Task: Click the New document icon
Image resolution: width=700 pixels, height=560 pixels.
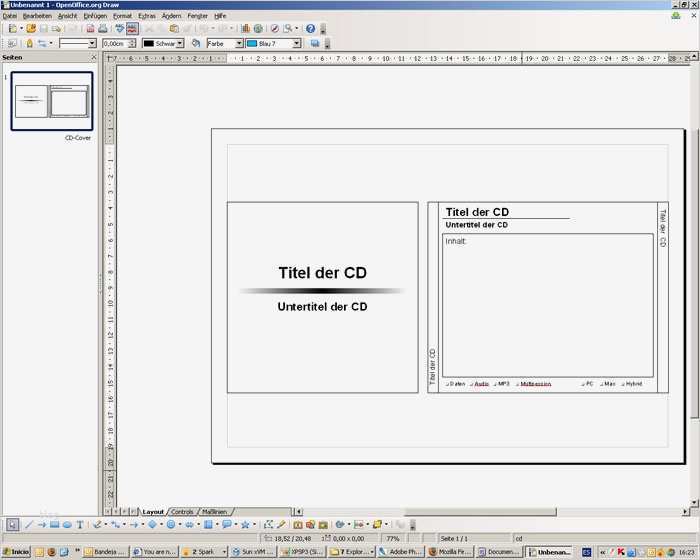Action: pos(12,29)
